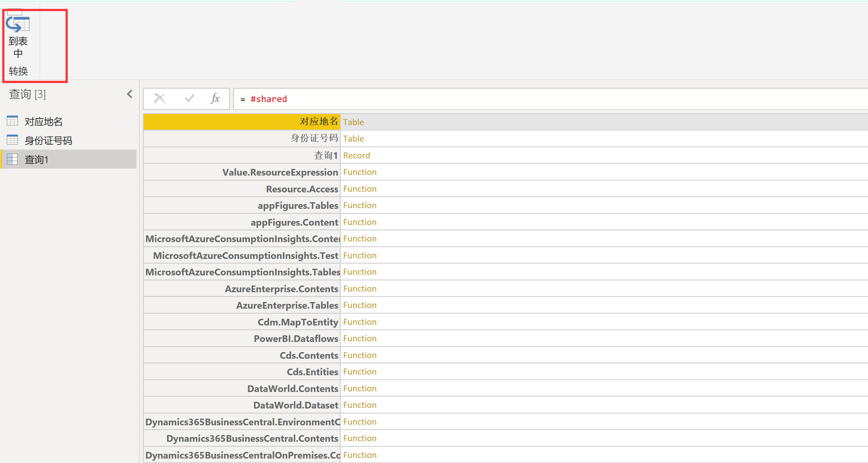Click the record icon next to 查询1 query

click(x=12, y=159)
